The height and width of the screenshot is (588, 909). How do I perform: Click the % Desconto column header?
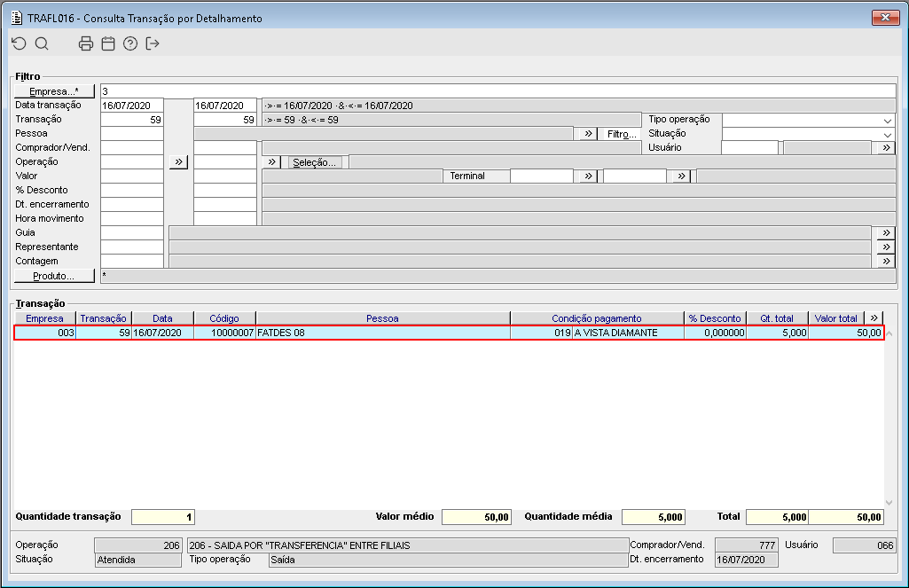(715, 318)
